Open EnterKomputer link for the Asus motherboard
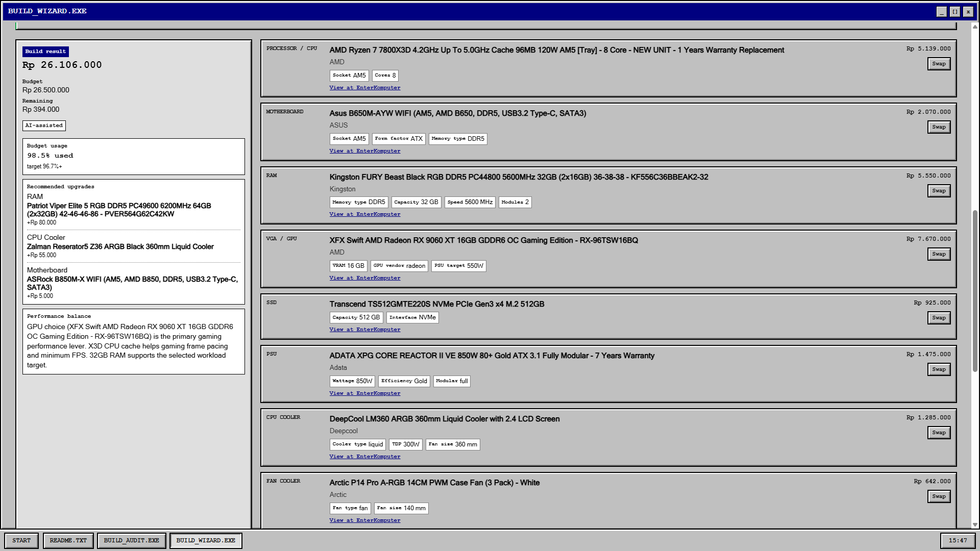The image size is (980, 551). [365, 151]
